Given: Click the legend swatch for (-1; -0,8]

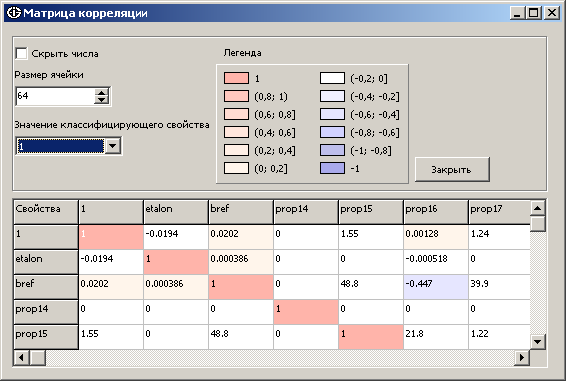Looking at the screenshot, I should click(x=332, y=150).
